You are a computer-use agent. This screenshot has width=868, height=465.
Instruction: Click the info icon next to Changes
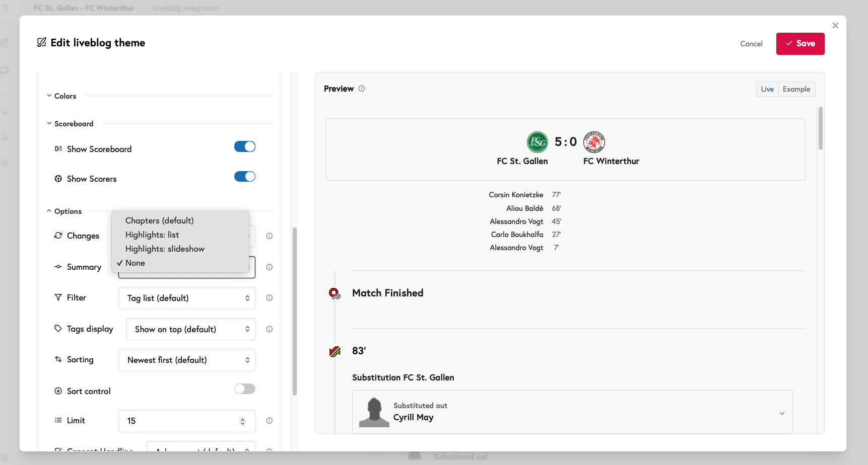[270, 236]
